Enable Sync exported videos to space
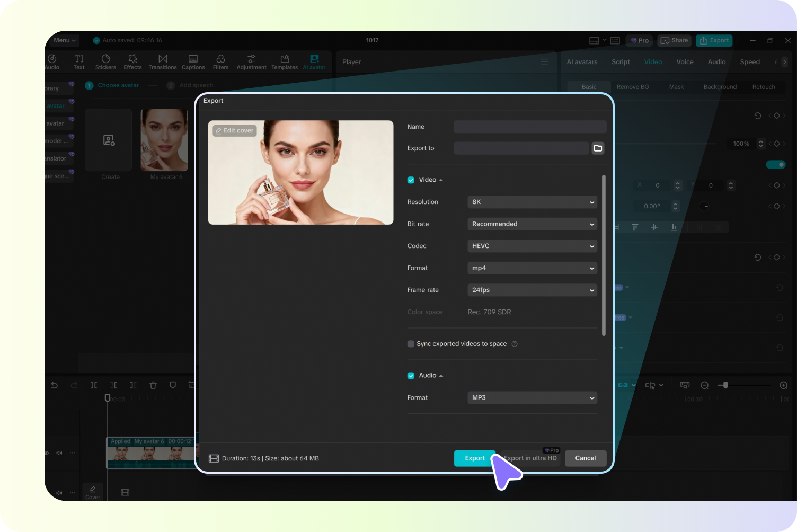797x532 pixels. click(411, 343)
